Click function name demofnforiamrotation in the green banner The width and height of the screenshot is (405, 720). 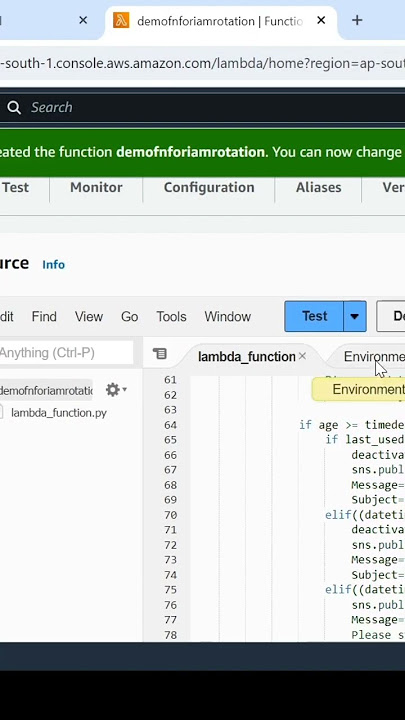[190, 152]
